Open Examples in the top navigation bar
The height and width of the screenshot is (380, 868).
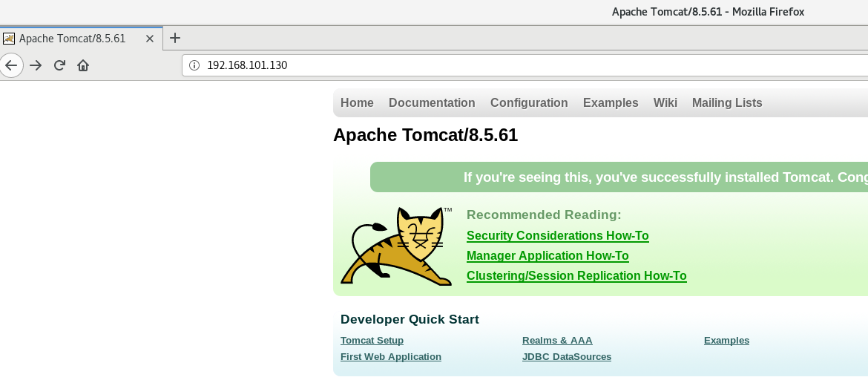point(611,103)
